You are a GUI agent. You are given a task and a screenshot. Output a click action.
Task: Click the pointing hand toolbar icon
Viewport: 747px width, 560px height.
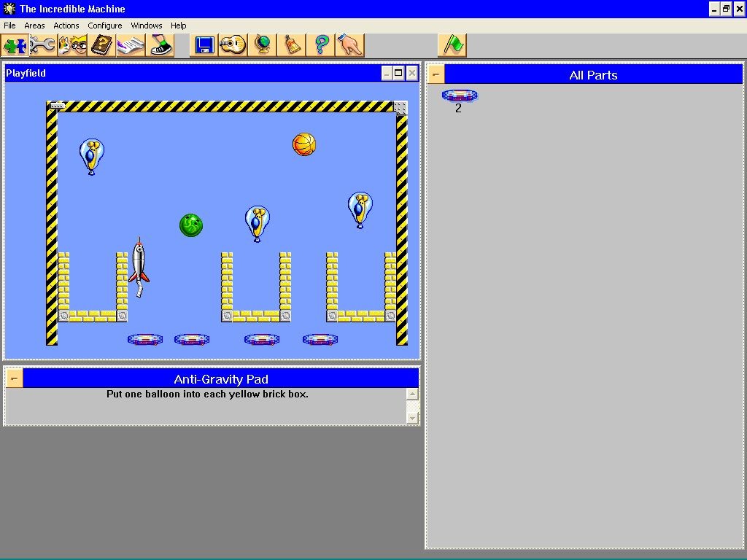tap(349, 46)
